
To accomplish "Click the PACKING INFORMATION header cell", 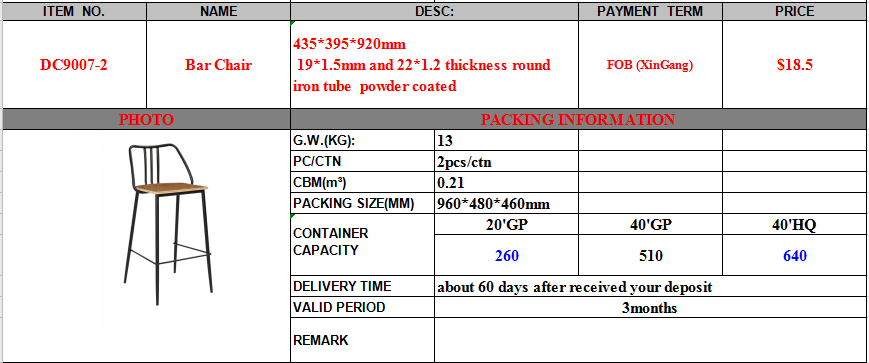I will pyautogui.click(x=579, y=119).
